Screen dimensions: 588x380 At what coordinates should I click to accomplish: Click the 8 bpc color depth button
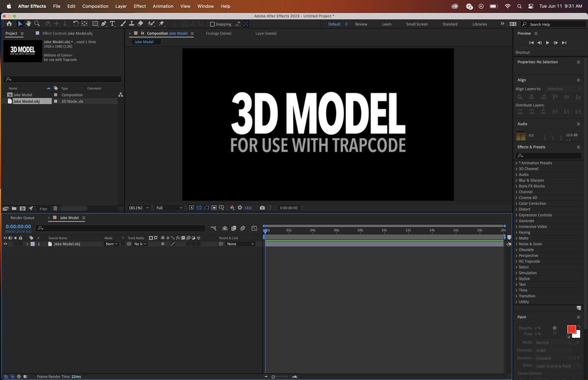[x=44, y=209]
